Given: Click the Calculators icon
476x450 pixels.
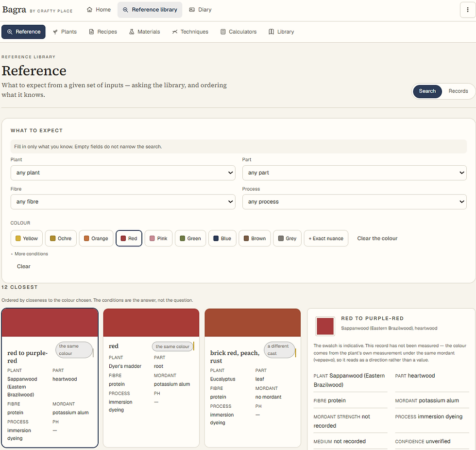Looking at the screenshot, I should [223, 32].
